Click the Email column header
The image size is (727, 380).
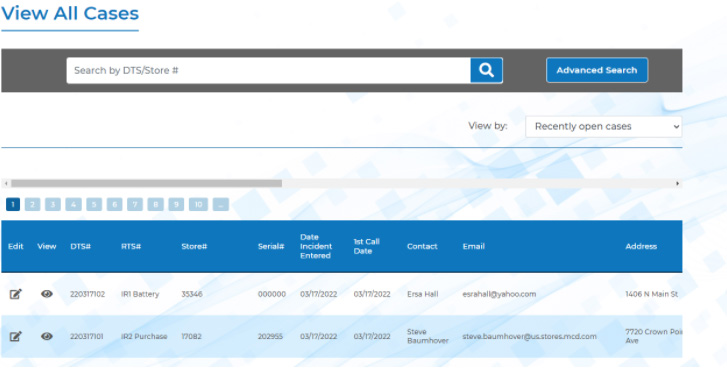(x=473, y=247)
